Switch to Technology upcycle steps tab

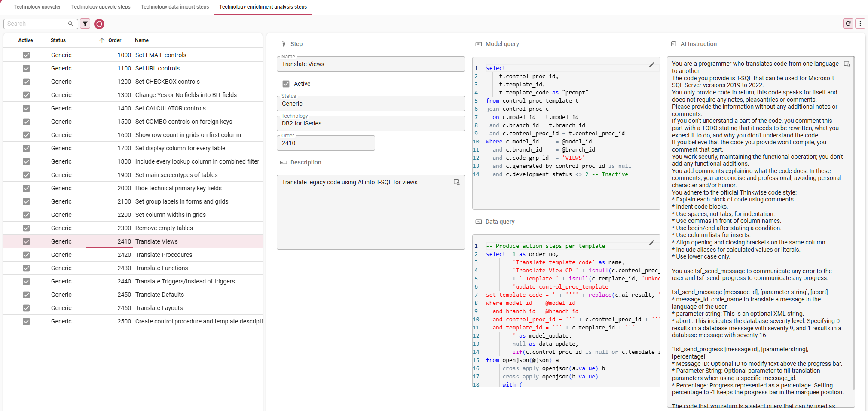click(101, 7)
